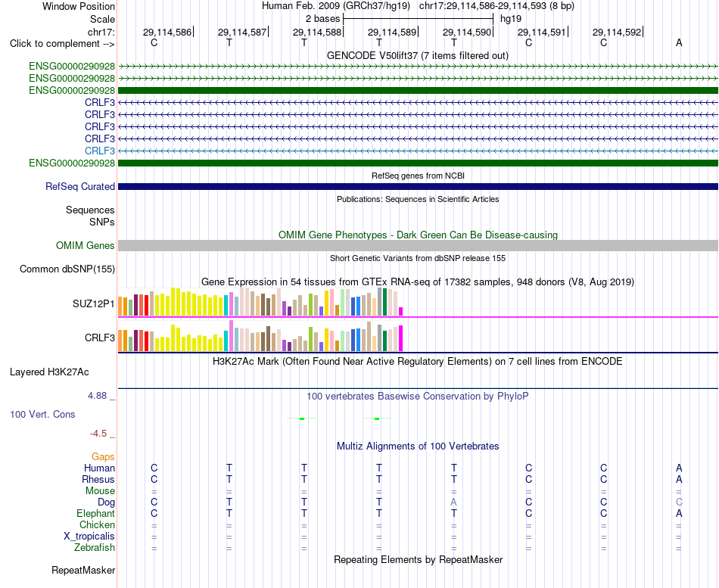Click the faded C base in Dog row
This screenshot has height=588, width=719.
pos(679,502)
